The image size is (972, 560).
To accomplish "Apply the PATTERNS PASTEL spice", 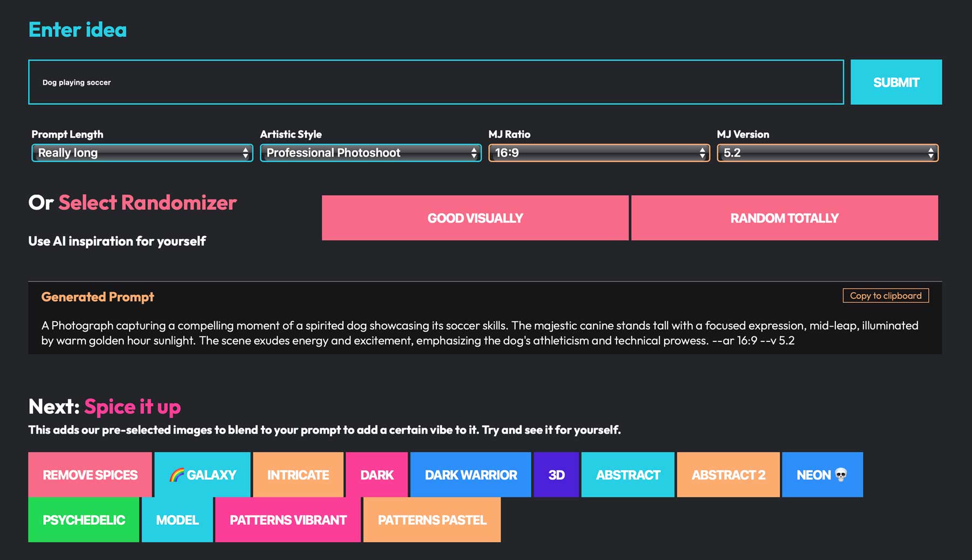I will 432,519.
